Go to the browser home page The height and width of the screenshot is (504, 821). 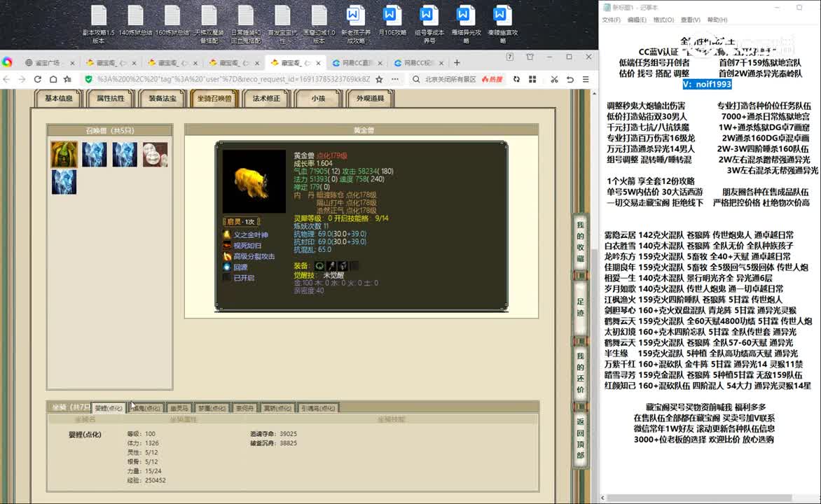(53, 80)
